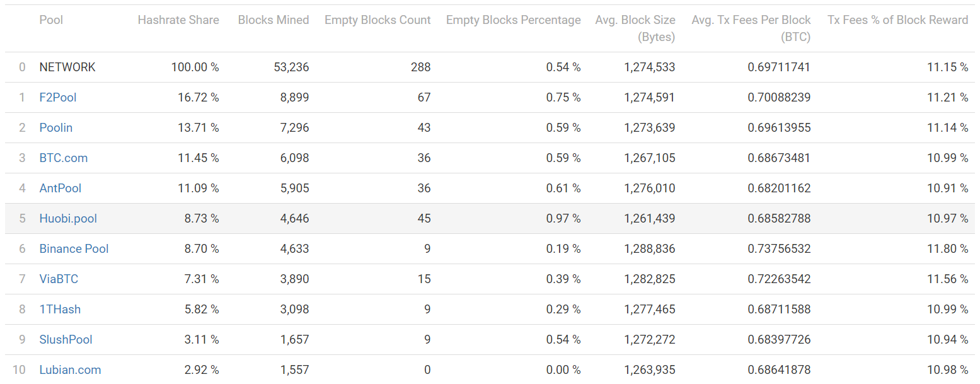
Task: Click the Binance Pool link
Action: [x=74, y=248]
